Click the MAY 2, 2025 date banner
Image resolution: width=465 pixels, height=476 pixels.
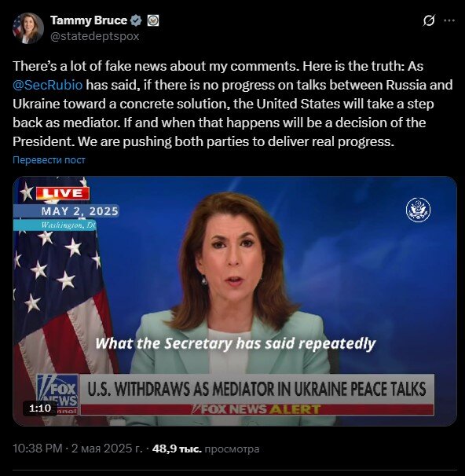[x=79, y=211]
